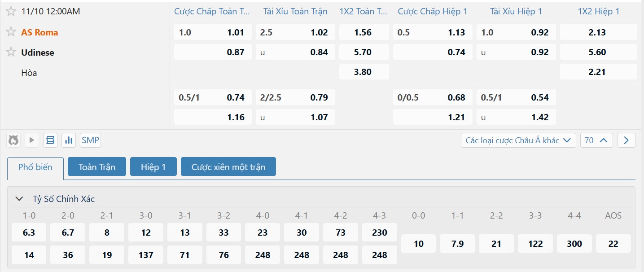Collapse the Tỷ Số Chính Xác section

(x=19, y=199)
